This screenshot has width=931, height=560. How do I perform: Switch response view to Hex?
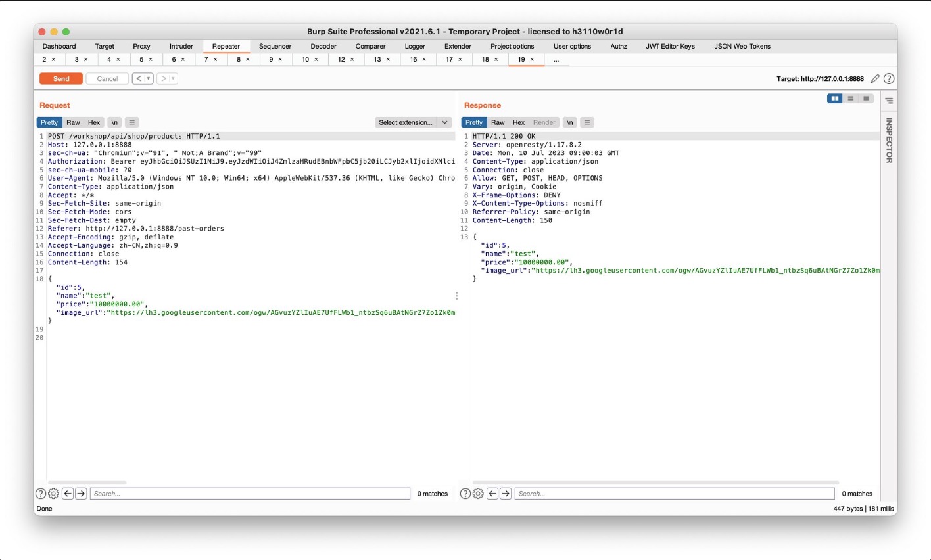coord(519,122)
